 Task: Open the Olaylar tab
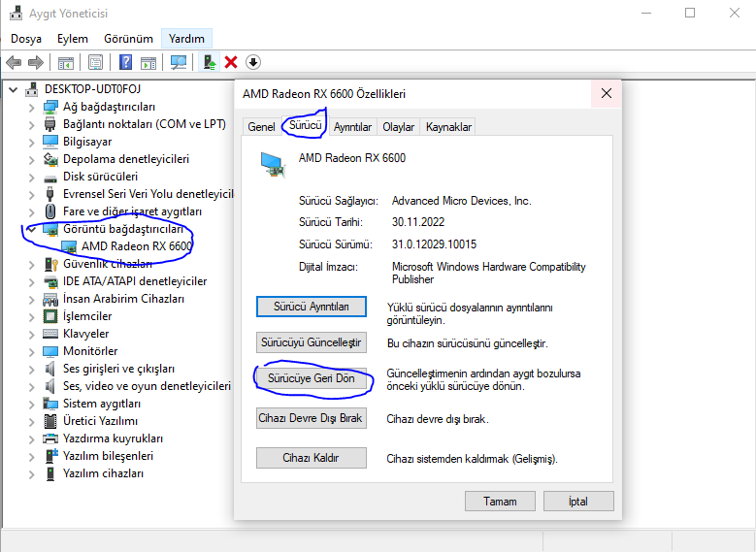pos(398,127)
